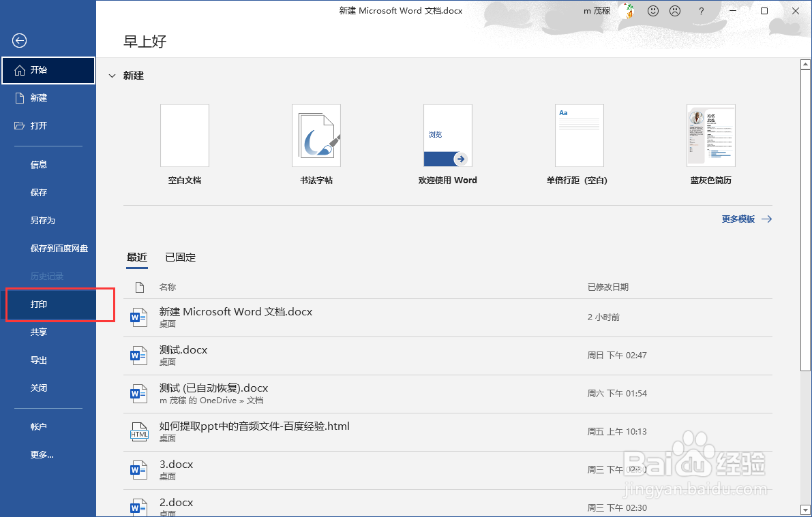Click the 更多模板 link
812x517 pixels.
[747, 219]
